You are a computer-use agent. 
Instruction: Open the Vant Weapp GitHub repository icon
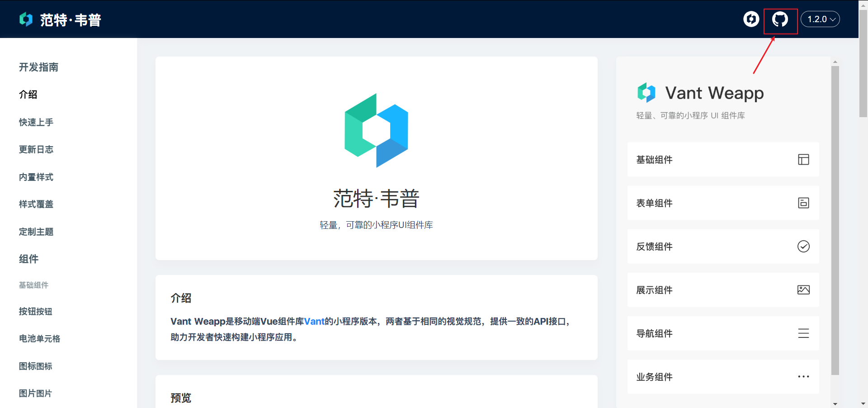tap(780, 19)
